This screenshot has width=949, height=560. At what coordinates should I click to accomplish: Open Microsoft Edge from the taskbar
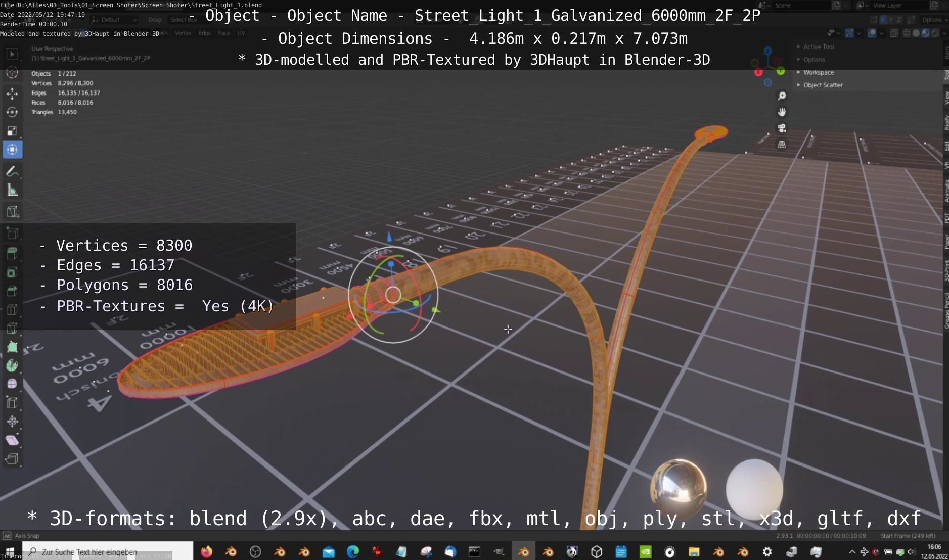click(352, 551)
